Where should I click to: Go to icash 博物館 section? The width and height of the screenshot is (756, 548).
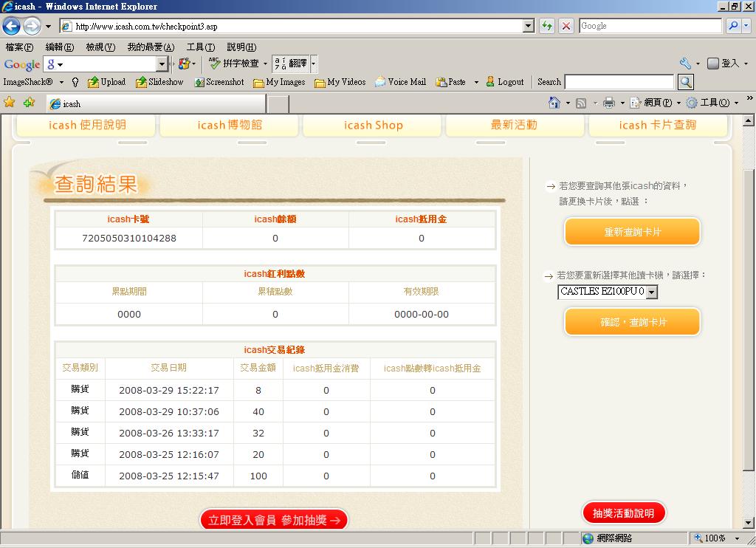tap(230, 125)
